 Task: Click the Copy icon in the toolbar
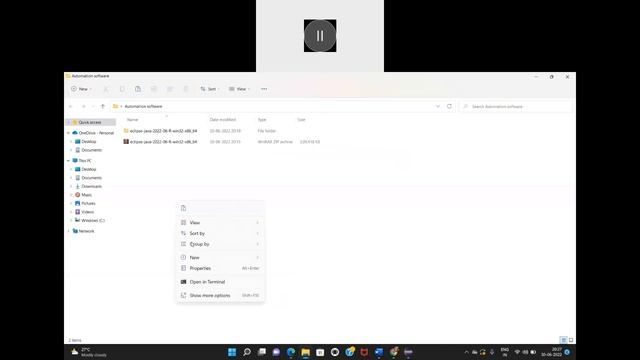pyautogui.click(x=122, y=89)
